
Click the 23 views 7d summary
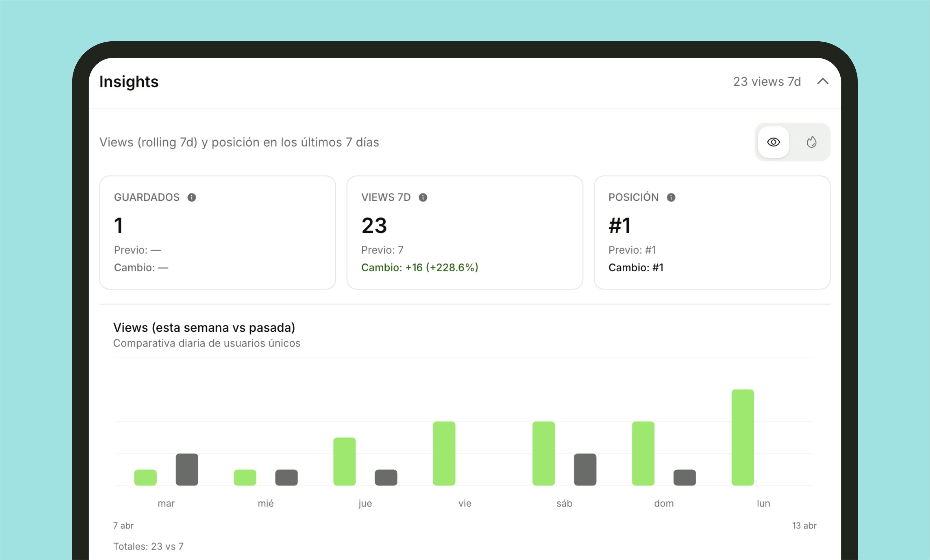(767, 82)
